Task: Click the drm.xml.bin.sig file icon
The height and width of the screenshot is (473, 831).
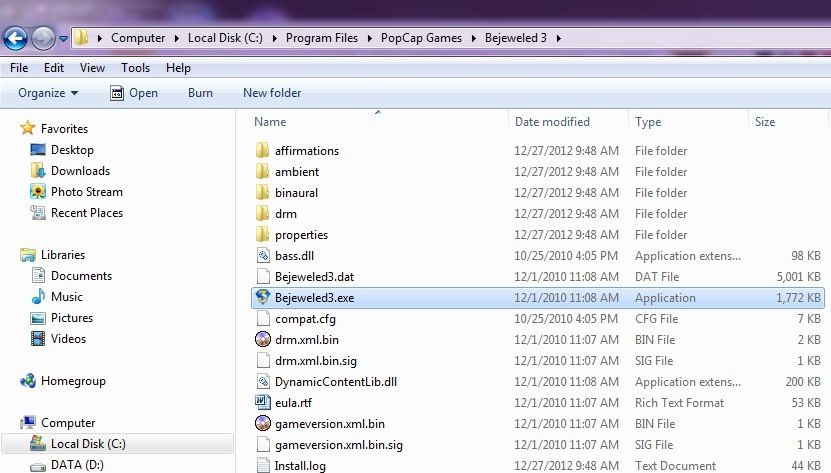Action: click(263, 360)
